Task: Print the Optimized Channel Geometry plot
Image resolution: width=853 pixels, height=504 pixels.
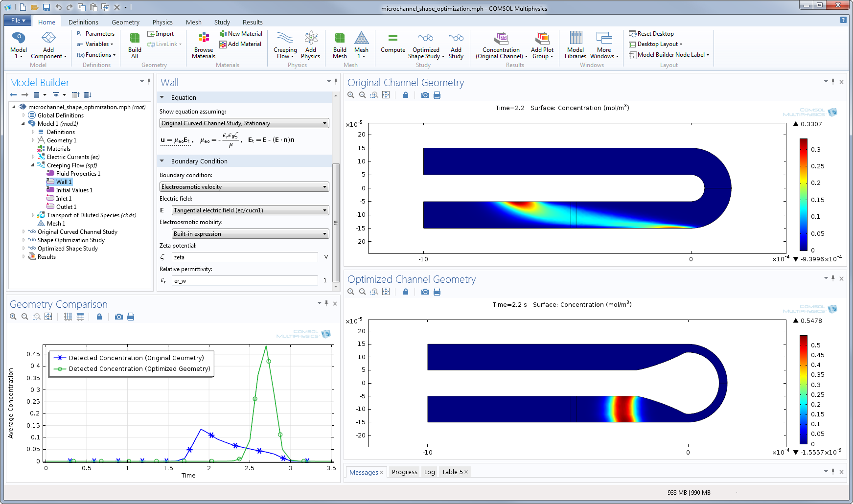Action: 437,292
